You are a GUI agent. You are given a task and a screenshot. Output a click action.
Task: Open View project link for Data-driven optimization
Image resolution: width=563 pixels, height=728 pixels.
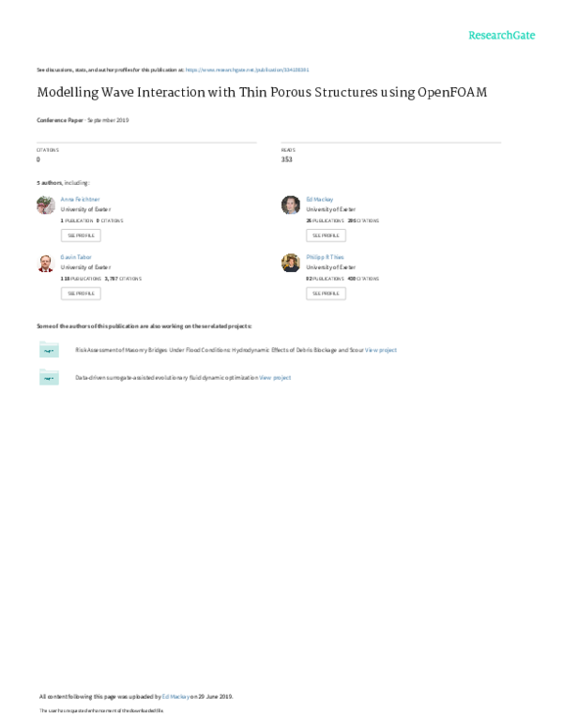click(275, 377)
